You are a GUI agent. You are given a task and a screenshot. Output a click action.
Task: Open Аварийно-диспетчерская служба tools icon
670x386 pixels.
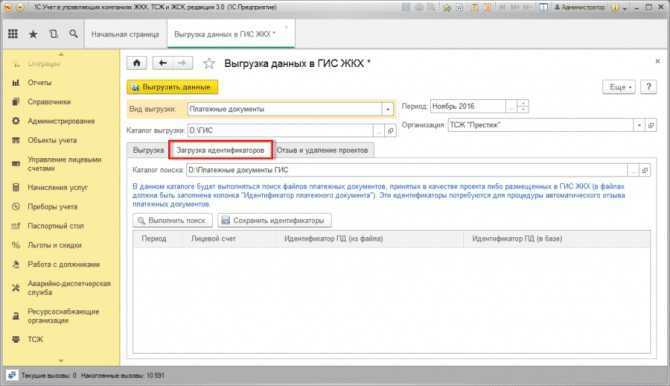[x=16, y=288]
